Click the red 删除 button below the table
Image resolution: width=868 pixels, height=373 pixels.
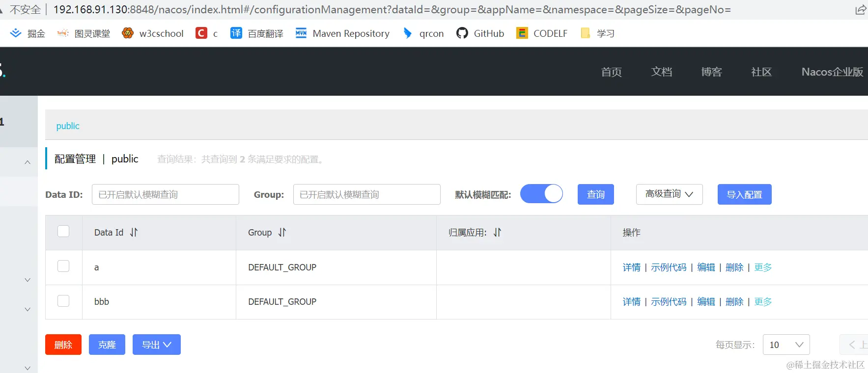point(63,345)
